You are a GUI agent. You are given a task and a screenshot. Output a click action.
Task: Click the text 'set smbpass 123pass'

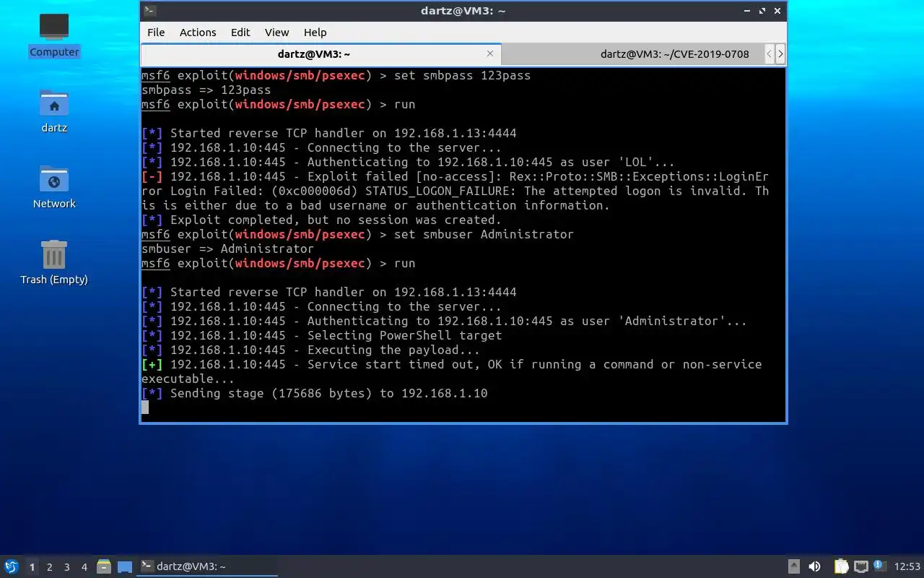(x=462, y=76)
